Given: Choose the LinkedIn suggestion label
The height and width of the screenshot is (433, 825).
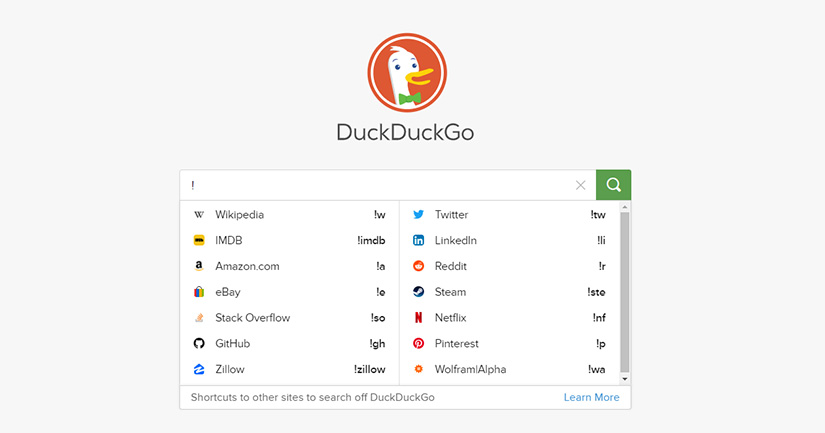Looking at the screenshot, I should 456,240.
